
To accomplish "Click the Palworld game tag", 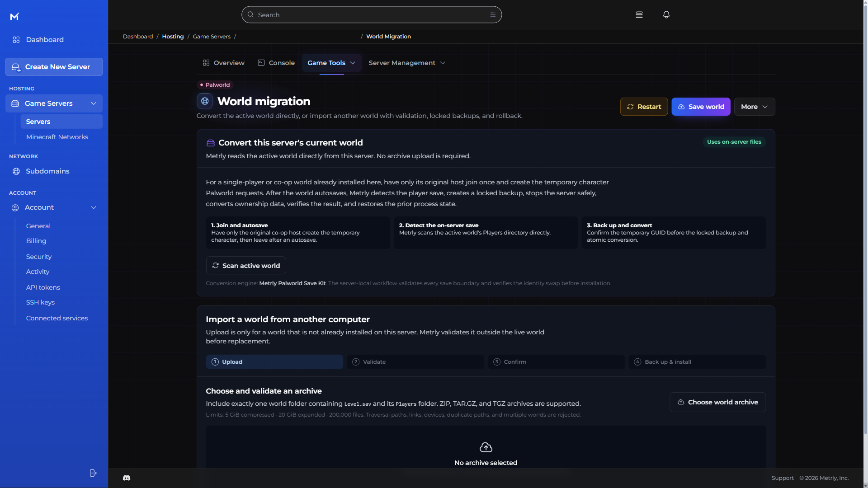I will [215, 85].
